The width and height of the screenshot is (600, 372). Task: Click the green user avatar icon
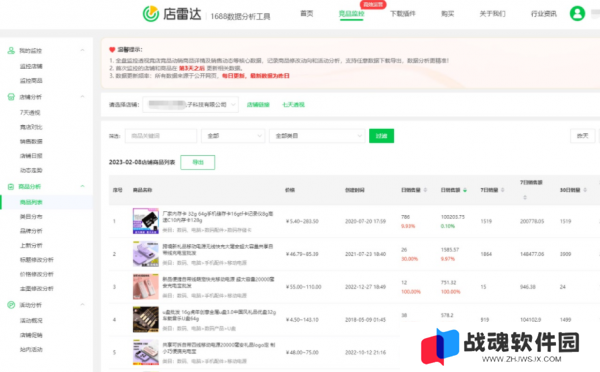[577, 13]
